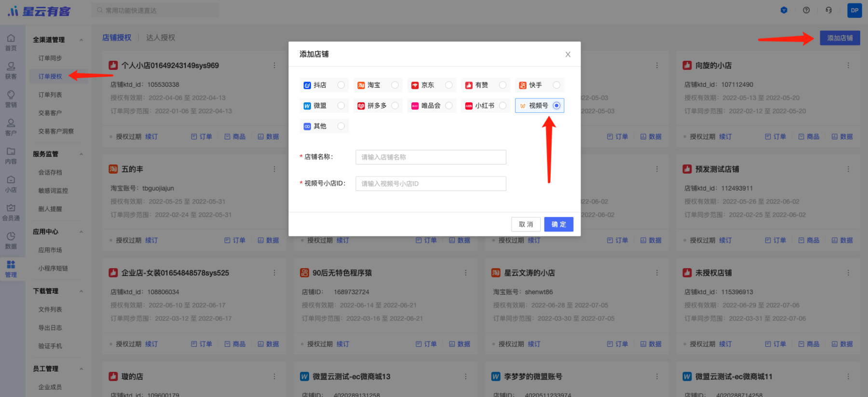Open more options for 向旋的小店
Viewport: 868px width, 397px height.
(x=848, y=66)
